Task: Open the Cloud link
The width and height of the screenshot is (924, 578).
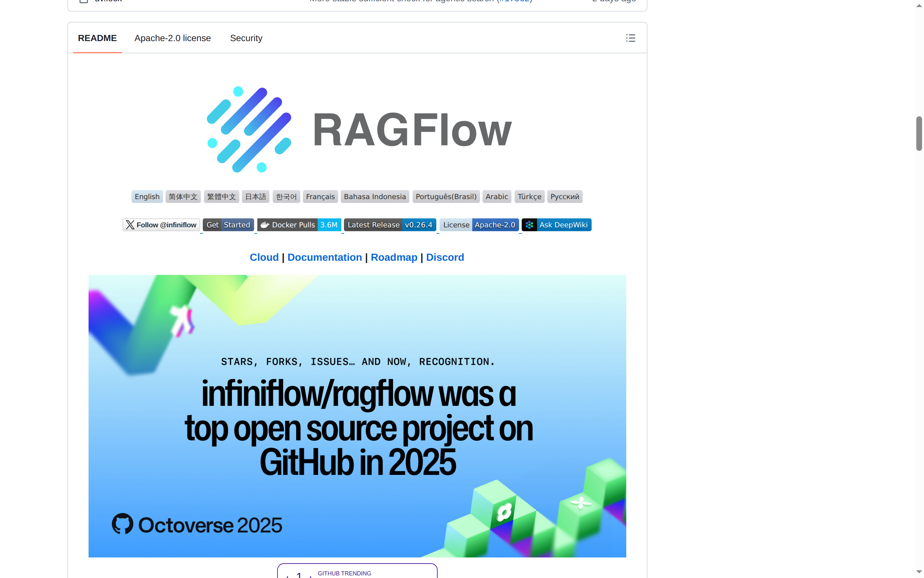Action: pyautogui.click(x=264, y=257)
